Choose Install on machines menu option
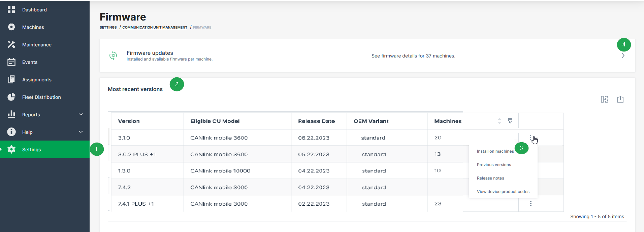The height and width of the screenshot is (232, 644). [x=495, y=151]
